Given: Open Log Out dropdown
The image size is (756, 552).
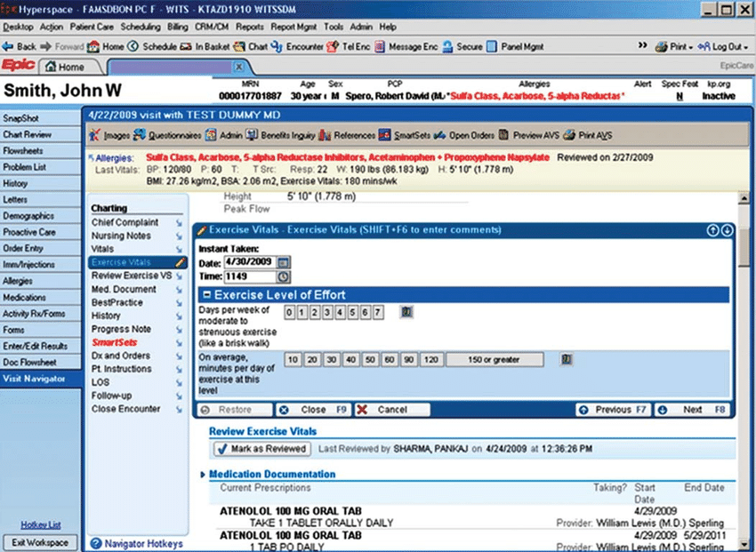Looking at the screenshot, I should [x=723, y=47].
